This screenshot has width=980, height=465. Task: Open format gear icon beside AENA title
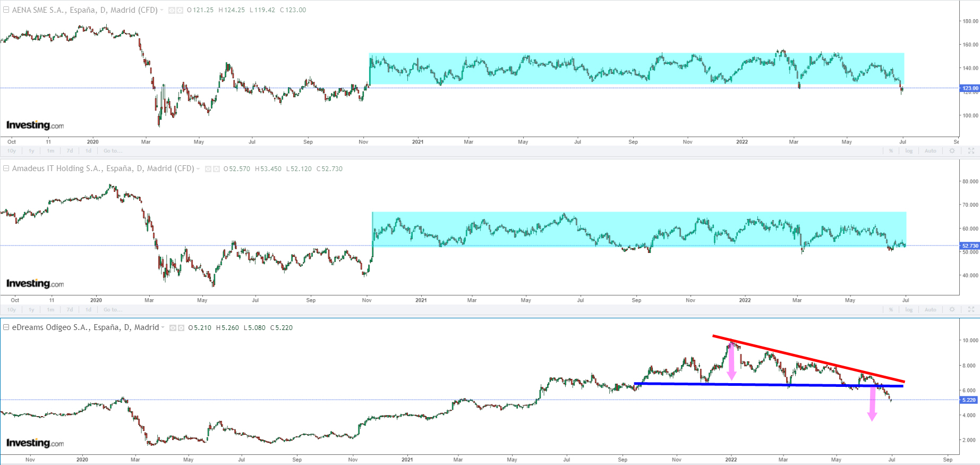(x=180, y=10)
